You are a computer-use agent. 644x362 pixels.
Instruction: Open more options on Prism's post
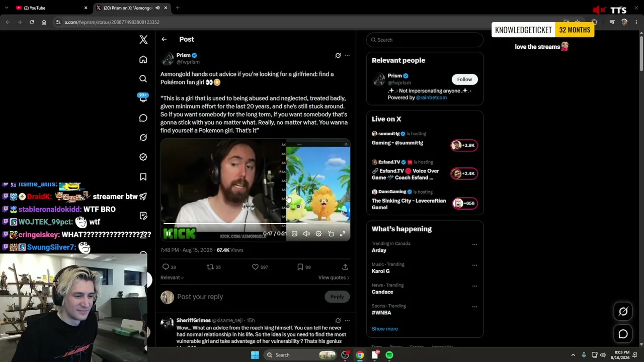point(347,55)
